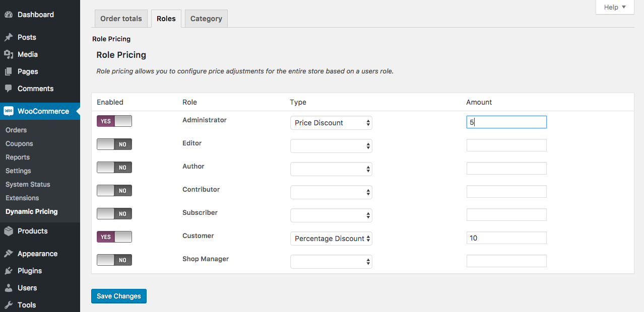Select the Media library icon
The width and height of the screenshot is (644, 312).
(9, 54)
